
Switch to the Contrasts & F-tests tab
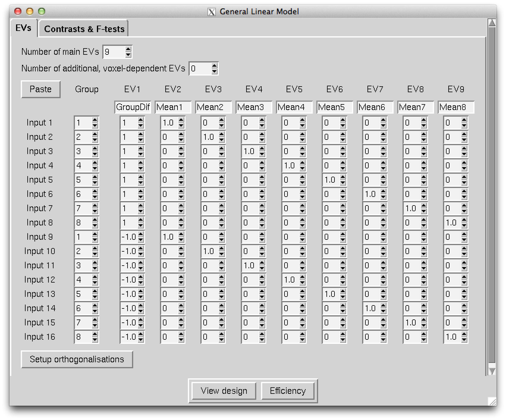84,29
